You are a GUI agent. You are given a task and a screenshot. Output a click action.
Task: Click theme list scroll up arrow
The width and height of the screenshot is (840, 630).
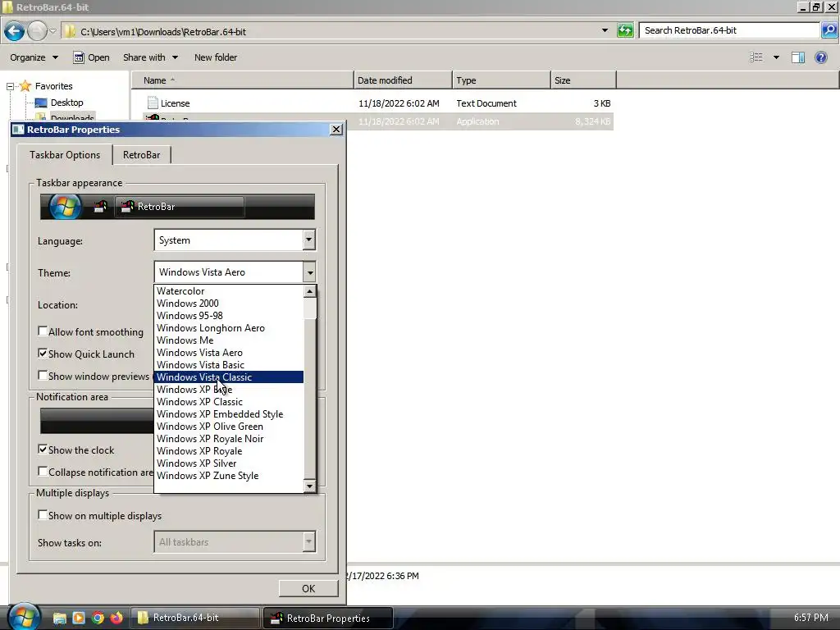(x=309, y=291)
